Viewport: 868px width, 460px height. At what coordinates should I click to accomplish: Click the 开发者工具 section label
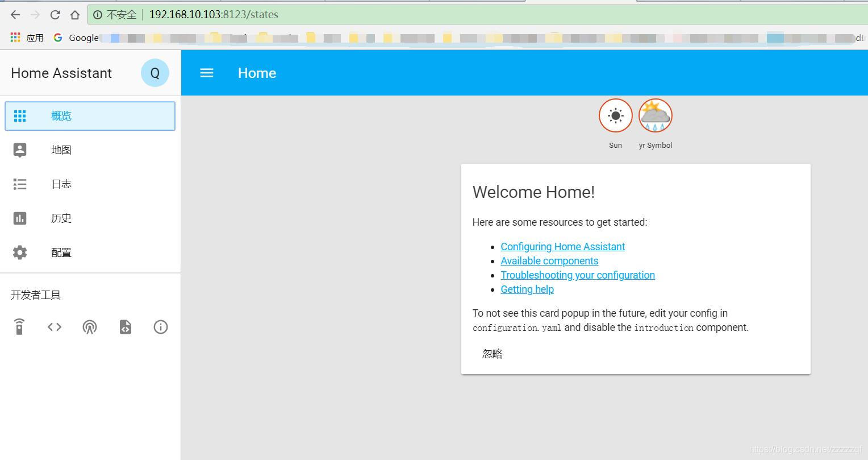[x=36, y=295]
